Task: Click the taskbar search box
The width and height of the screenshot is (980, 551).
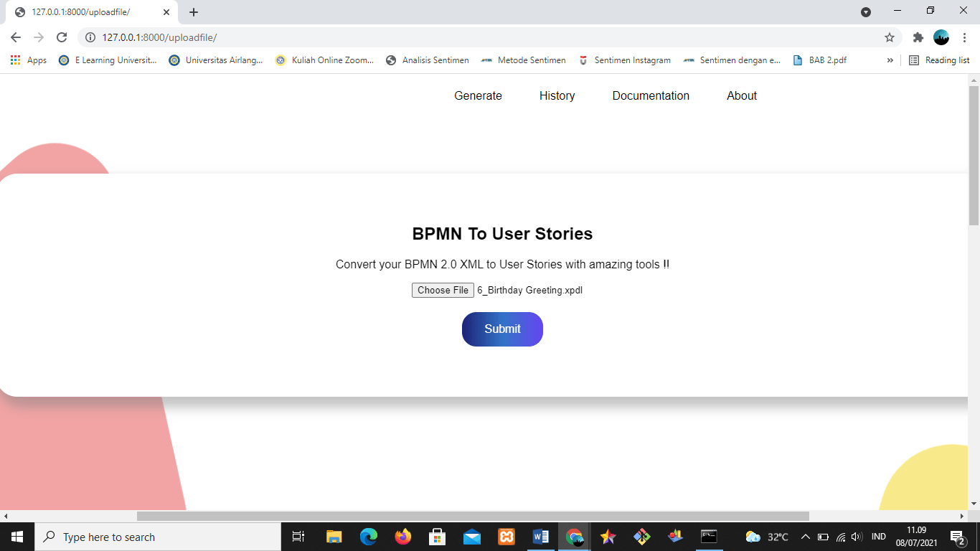Action: pos(158,537)
